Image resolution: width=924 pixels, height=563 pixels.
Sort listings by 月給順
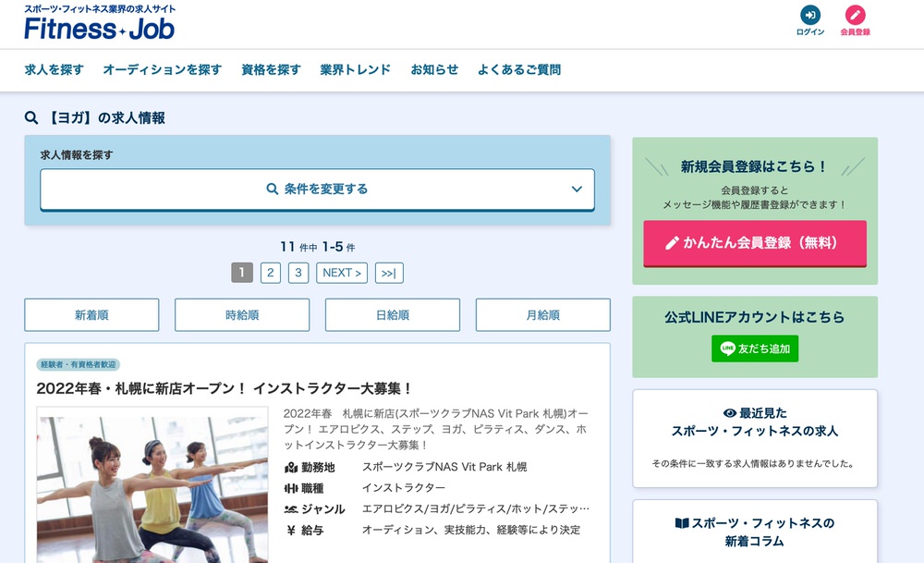point(542,315)
